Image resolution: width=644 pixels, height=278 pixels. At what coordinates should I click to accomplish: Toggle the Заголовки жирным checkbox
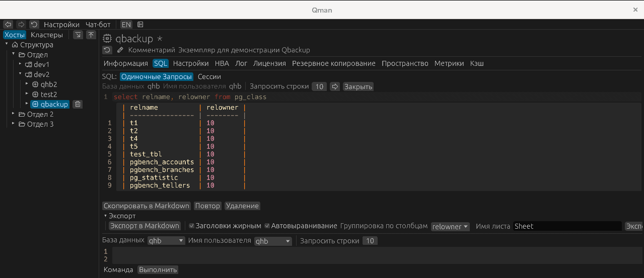pos(191,226)
